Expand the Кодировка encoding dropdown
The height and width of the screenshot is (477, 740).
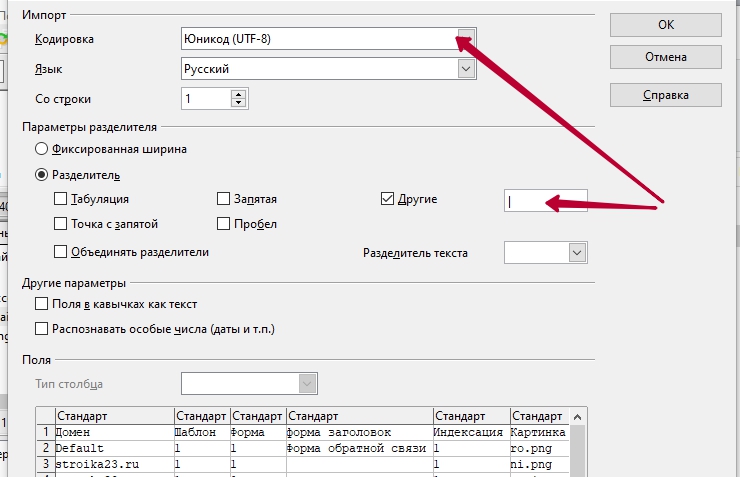pos(465,38)
